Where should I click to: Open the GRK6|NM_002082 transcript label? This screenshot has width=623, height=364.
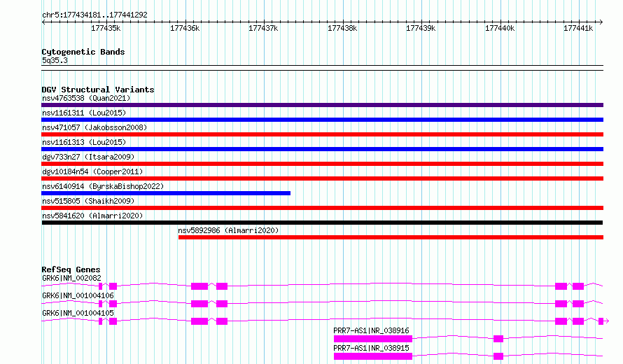[x=71, y=278]
